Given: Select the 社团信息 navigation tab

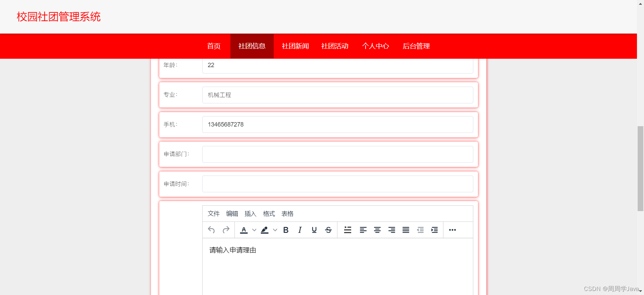Looking at the screenshot, I should [252, 46].
